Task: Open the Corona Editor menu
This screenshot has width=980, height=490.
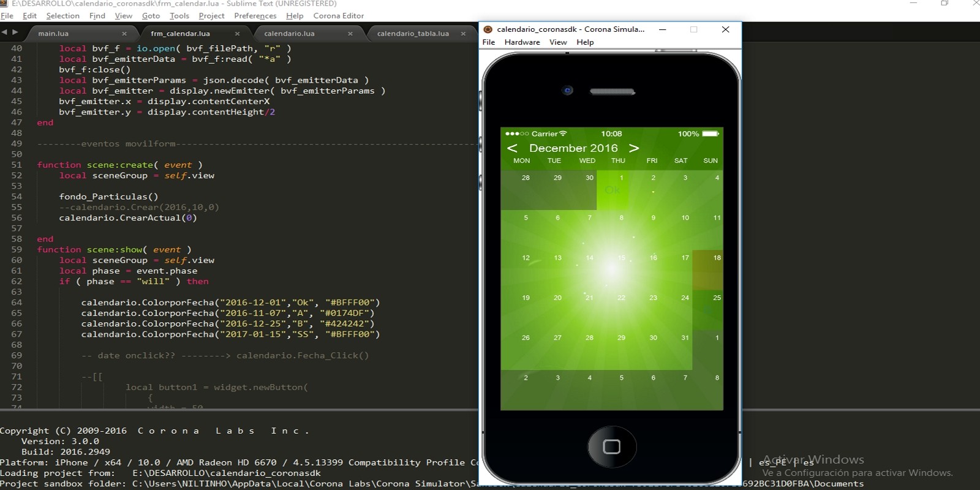Action: [338, 16]
